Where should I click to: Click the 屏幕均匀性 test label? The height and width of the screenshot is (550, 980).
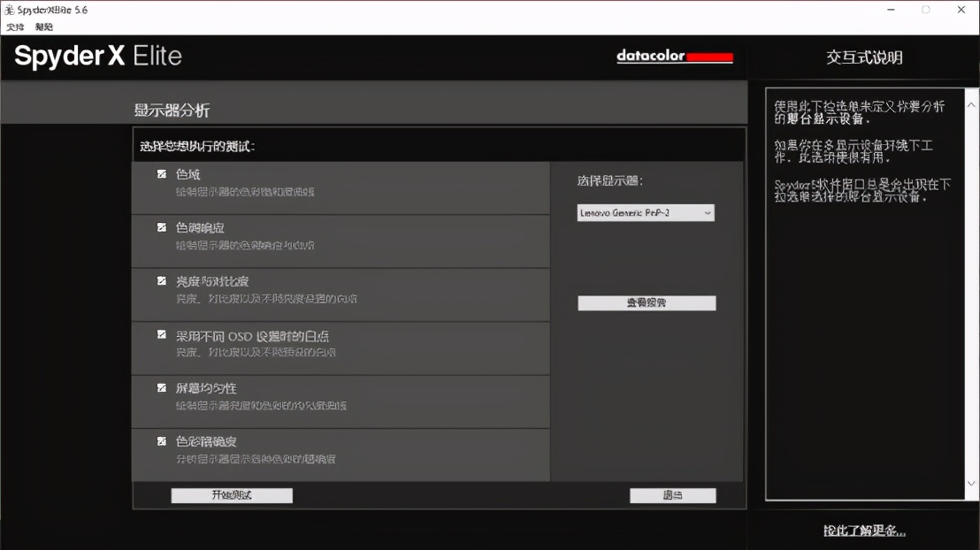tap(206, 389)
